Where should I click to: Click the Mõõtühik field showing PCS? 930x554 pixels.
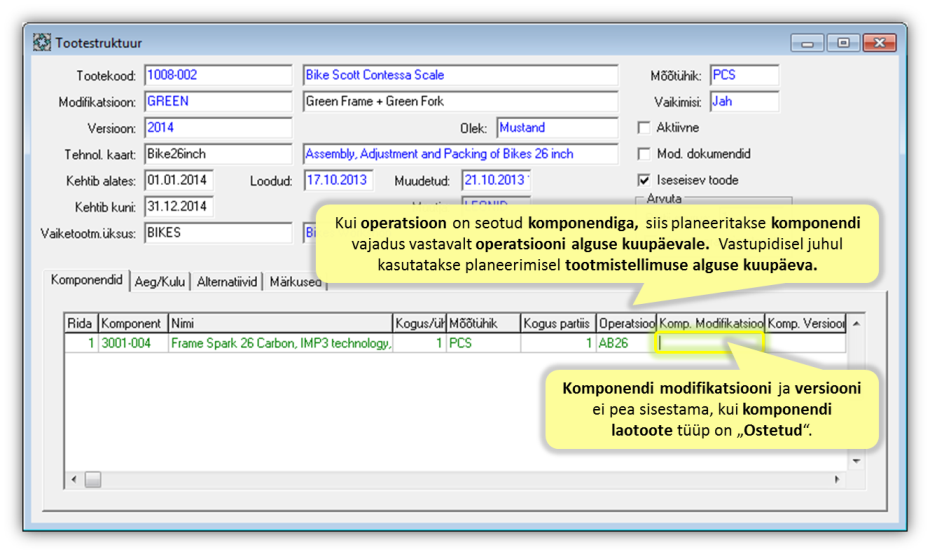pyautogui.click(x=743, y=75)
